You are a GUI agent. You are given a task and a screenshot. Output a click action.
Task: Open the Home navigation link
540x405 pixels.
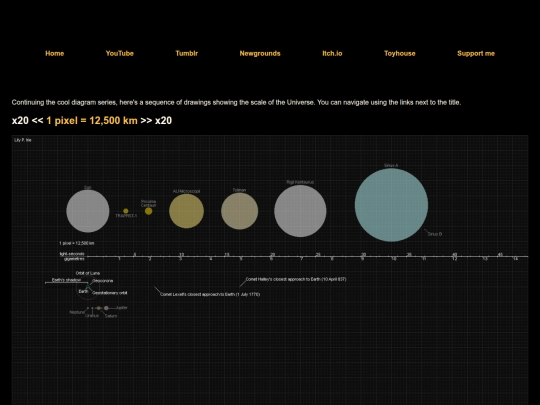[x=54, y=53]
